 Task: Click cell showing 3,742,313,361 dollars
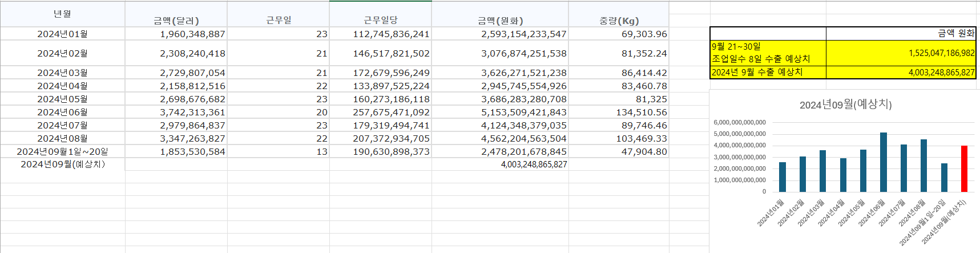pos(176,112)
